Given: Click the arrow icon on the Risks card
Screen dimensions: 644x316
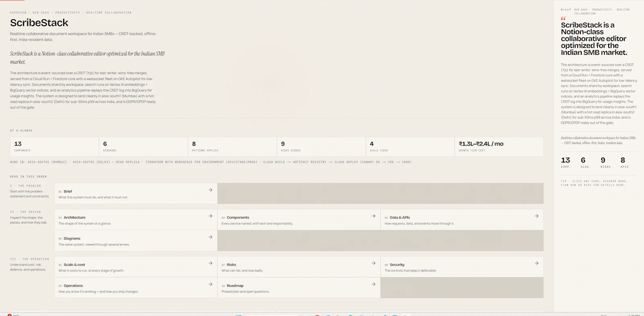Looking at the screenshot, I should [x=373, y=263].
